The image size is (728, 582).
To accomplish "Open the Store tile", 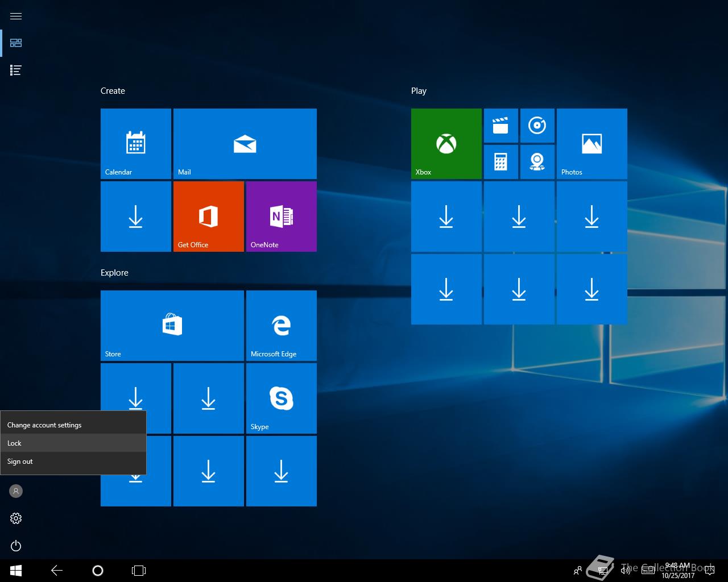I will tap(172, 326).
